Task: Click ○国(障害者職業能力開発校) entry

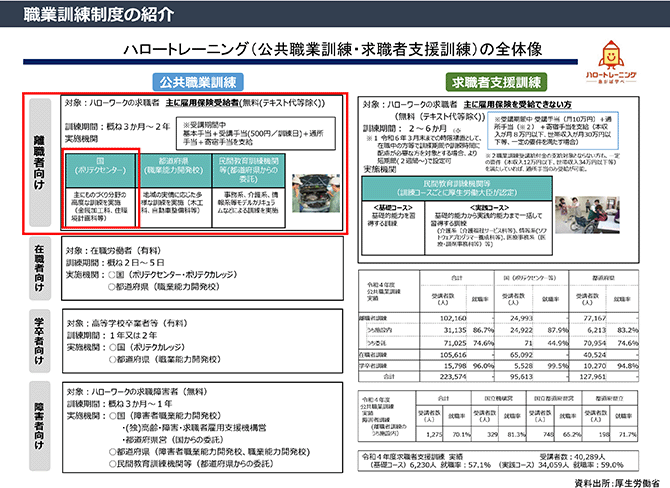Action: (x=165, y=415)
